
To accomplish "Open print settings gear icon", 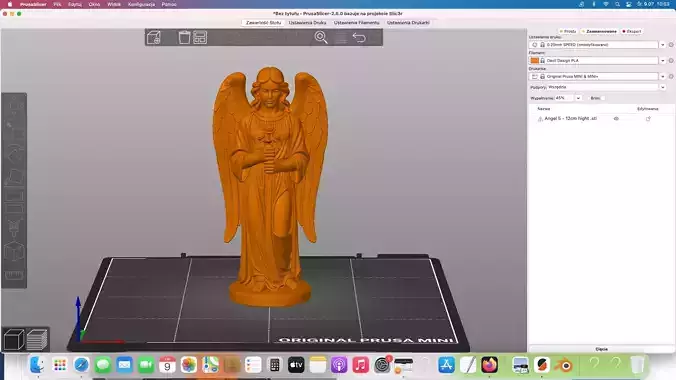I will (671, 45).
